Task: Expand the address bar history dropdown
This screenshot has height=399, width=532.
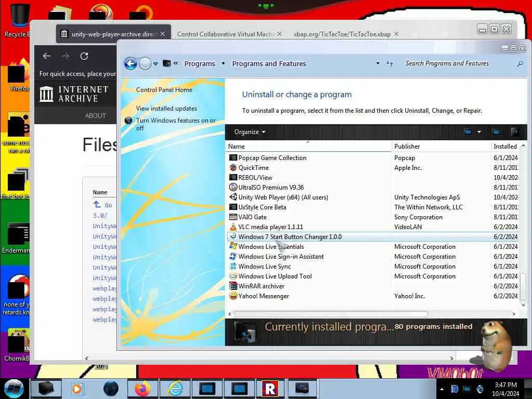Action: (x=378, y=63)
